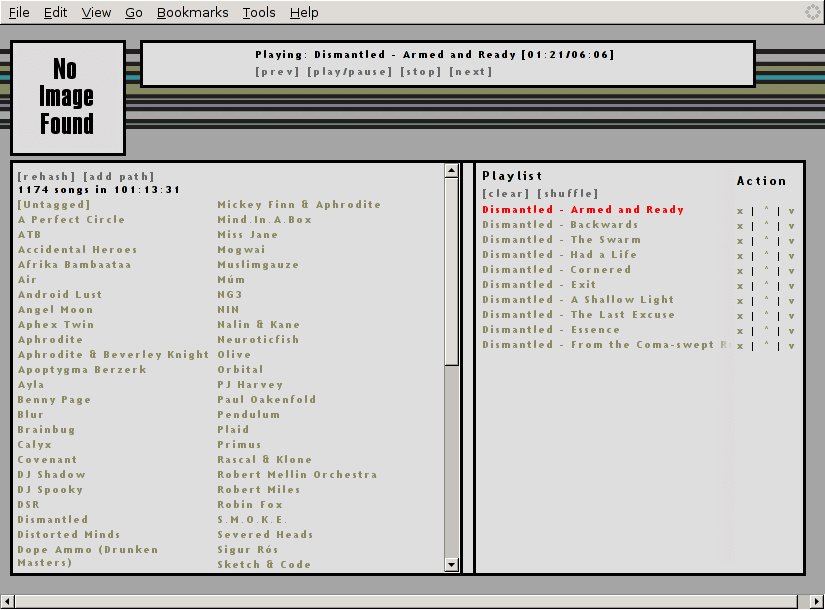The width and height of the screenshot is (825, 610).
Task: Remove A Shallow Light using its x
Action: (740, 301)
